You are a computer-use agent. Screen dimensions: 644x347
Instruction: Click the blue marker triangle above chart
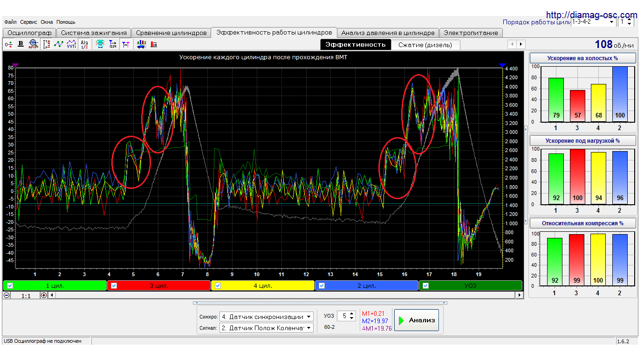coord(502,65)
